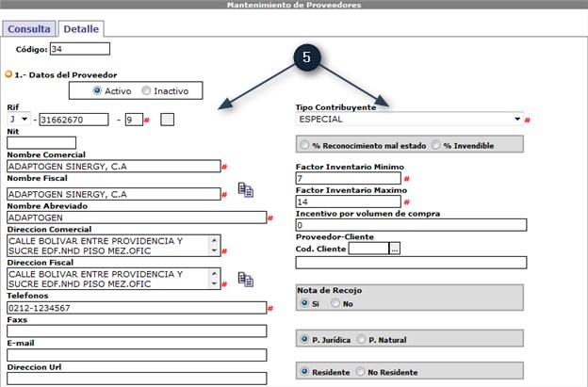Set Nota de Recojo to No
Viewport: 588px width, 387px height.
coord(335,302)
